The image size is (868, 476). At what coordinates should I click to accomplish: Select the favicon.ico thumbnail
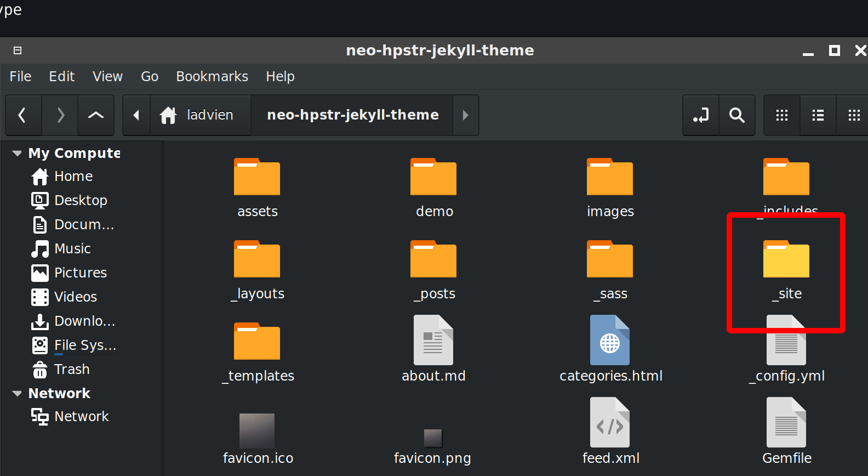pyautogui.click(x=257, y=431)
